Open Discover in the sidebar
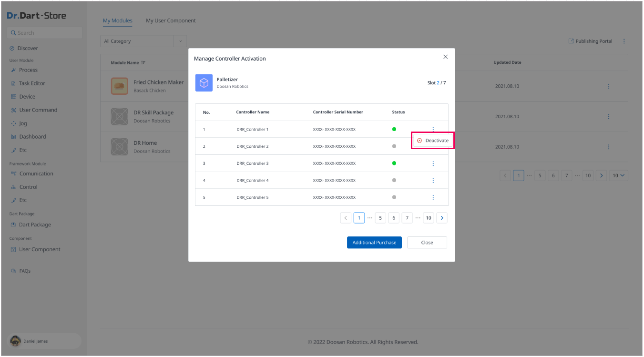 pos(28,48)
